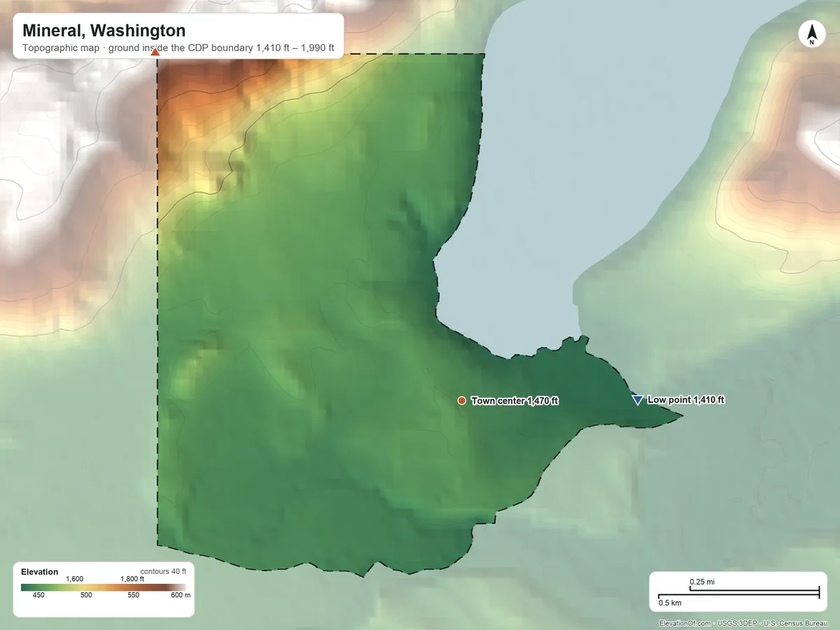The height and width of the screenshot is (630, 840).
Task: Click the '1,600' legend tick label
Action: coord(74,579)
